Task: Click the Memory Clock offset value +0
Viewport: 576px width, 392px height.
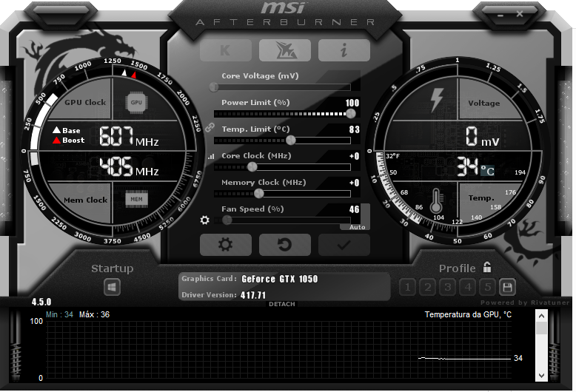Action: pyautogui.click(x=355, y=183)
